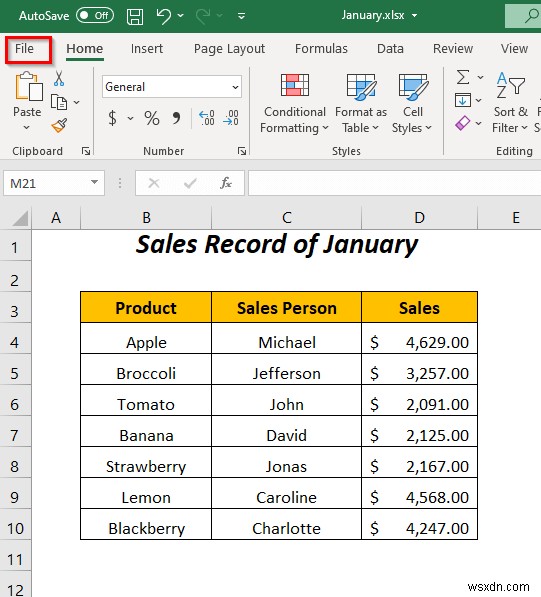Expand the Name Box dropdown arrow
The width and height of the screenshot is (541, 597).
[x=94, y=183]
